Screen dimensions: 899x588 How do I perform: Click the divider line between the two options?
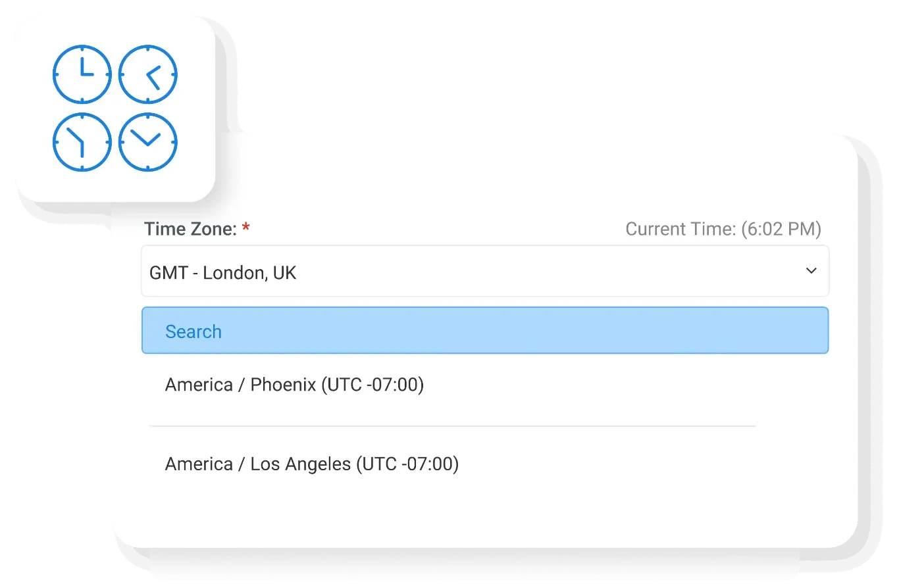click(452, 426)
